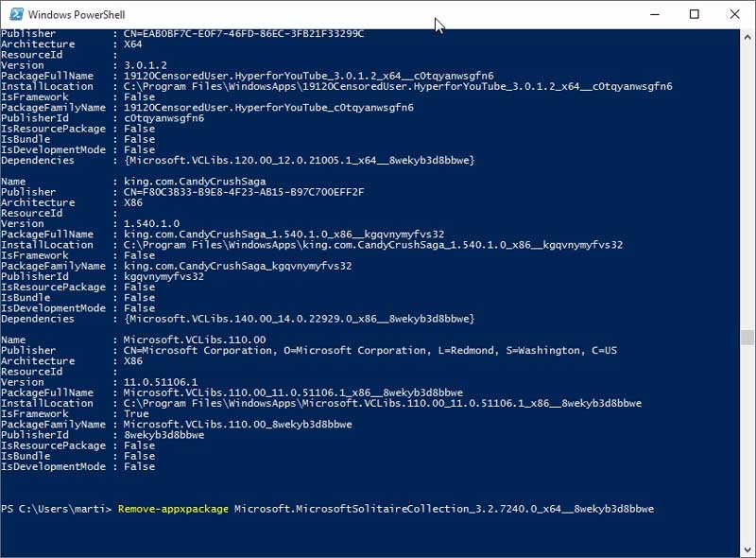The height and width of the screenshot is (558, 756).
Task: Click version value 11.0.51106.1
Action: 161,382
